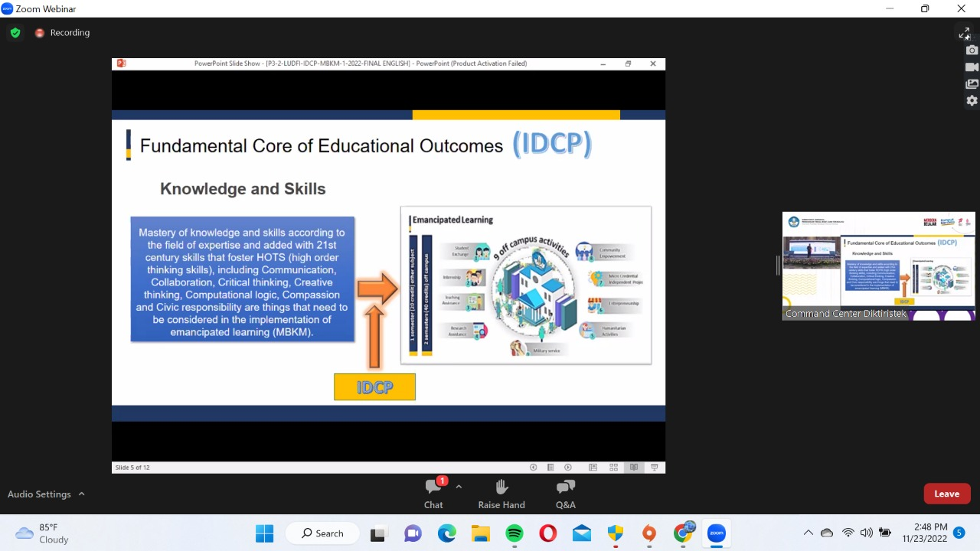Image resolution: width=980 pixels, height=551 pixels.
Task: Click the green encryption shield icon
Action: click(x=15, y=33)
